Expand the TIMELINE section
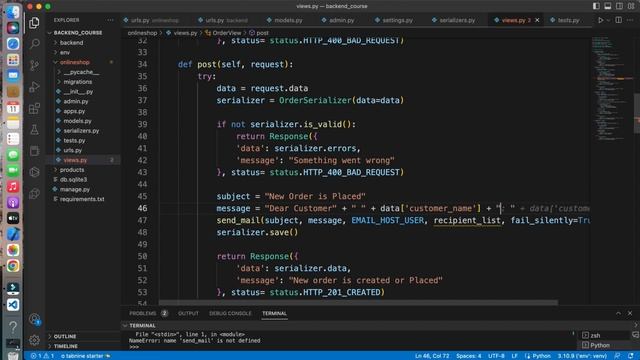Image resolution: width=640 pixels, height=360 pixels. (66, 346)
